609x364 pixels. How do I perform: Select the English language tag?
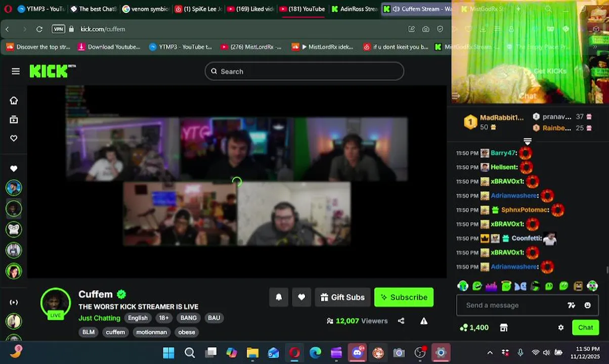pos(138,318)
